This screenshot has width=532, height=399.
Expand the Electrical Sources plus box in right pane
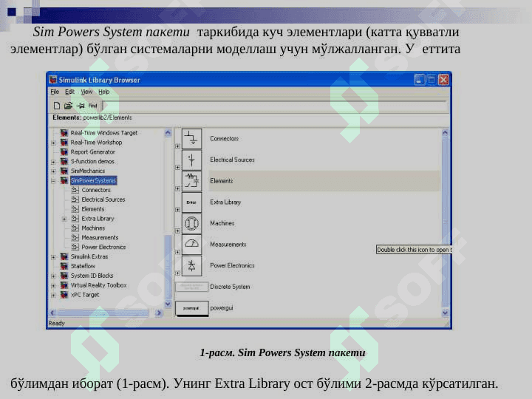[177, 167]
